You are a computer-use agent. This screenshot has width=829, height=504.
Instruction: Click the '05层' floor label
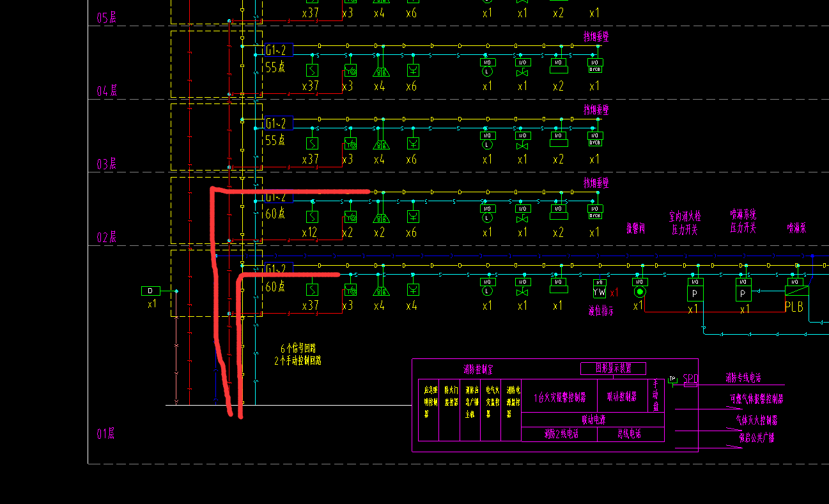click(106, 18)
